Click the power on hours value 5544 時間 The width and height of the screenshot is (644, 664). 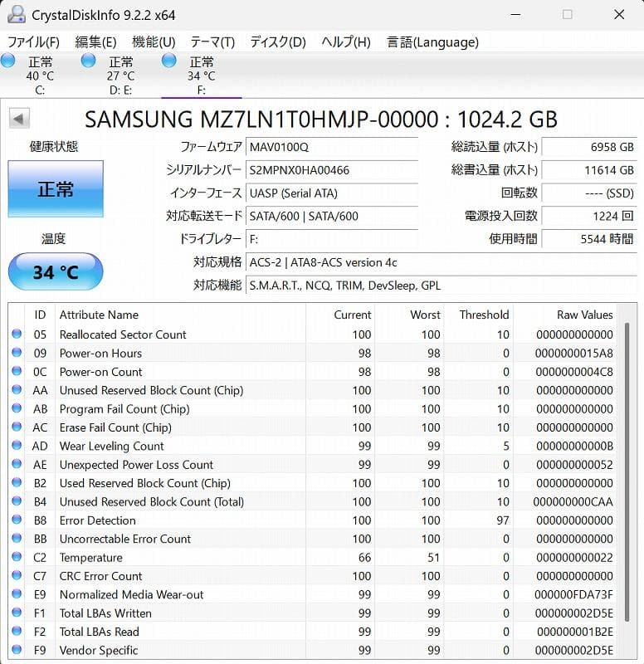(x=589, y=239)
